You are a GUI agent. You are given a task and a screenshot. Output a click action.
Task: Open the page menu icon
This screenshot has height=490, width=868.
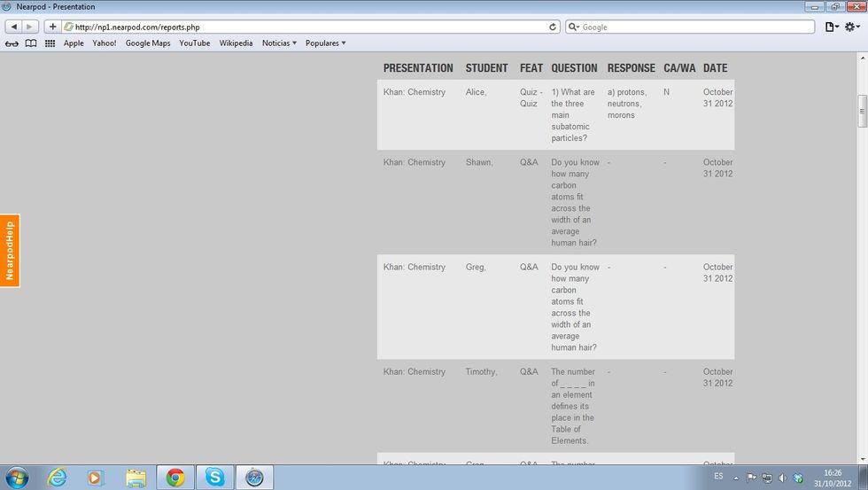point(832,27)
